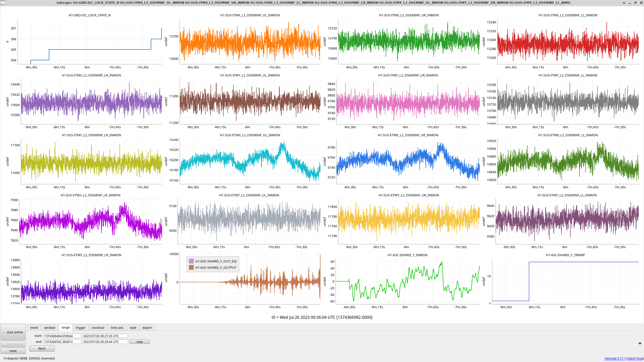
Task: Switch to the trend tab
Action: pos(34,328)
